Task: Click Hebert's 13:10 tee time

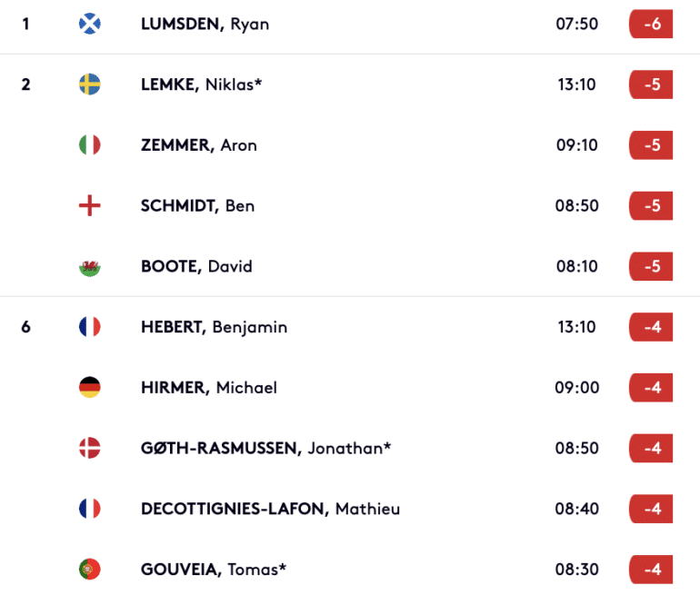Action: click(576, 327)
